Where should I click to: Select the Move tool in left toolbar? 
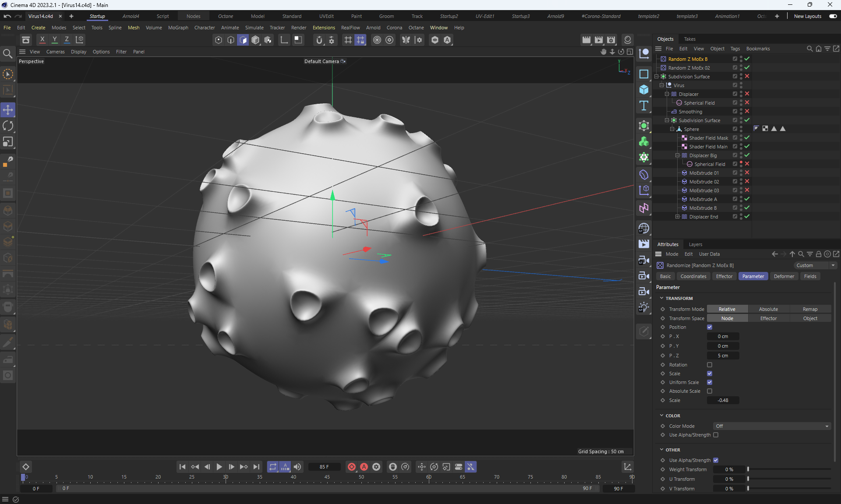coord(8,110)
